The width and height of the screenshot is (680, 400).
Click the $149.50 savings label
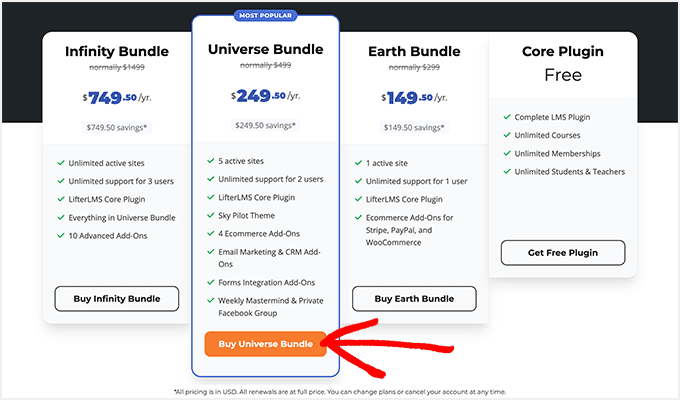click(414, 127)
